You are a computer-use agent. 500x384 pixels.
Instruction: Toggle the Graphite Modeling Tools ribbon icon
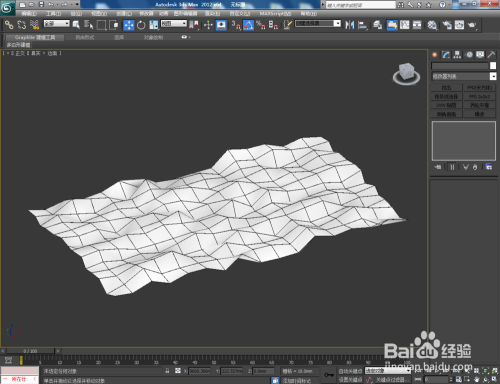point(392,25)
